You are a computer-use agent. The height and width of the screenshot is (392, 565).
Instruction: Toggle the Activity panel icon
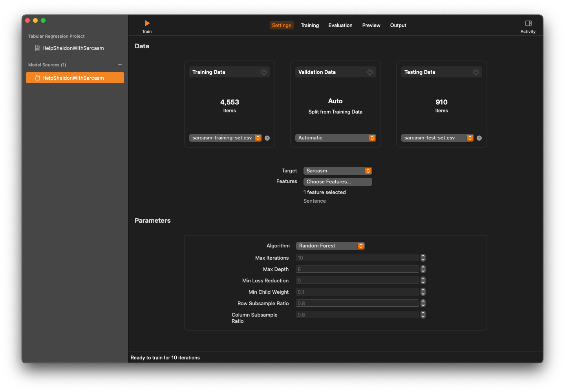click(528, 24)
